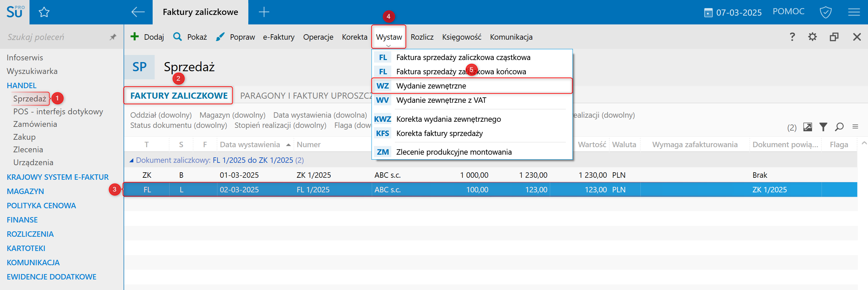
Task: Open Stopień realizacji (dowolny) filter
Action: point(280,125)
